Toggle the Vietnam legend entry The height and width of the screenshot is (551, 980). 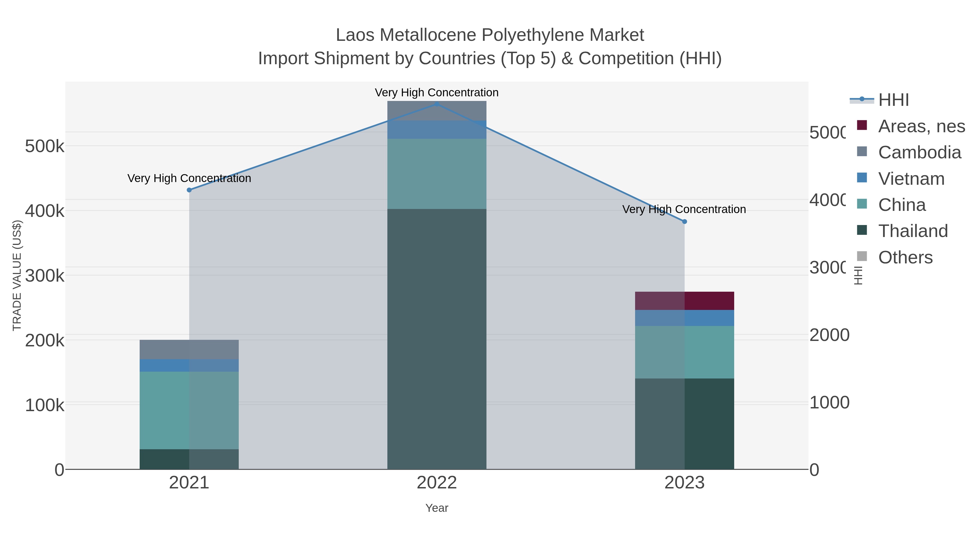pyautogui.click(x=901, y=179)
